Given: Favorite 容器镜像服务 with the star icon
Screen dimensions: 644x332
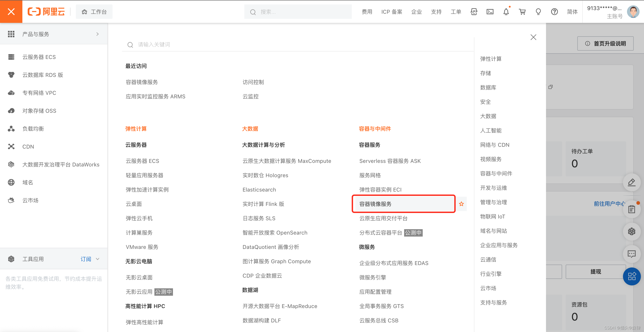Looking at the screenshot, I should pyautogui.click(x=461, y=204).
